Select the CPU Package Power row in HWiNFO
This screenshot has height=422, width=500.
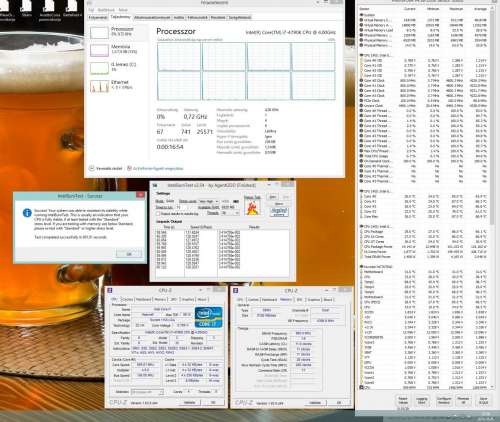coord(423,247)
